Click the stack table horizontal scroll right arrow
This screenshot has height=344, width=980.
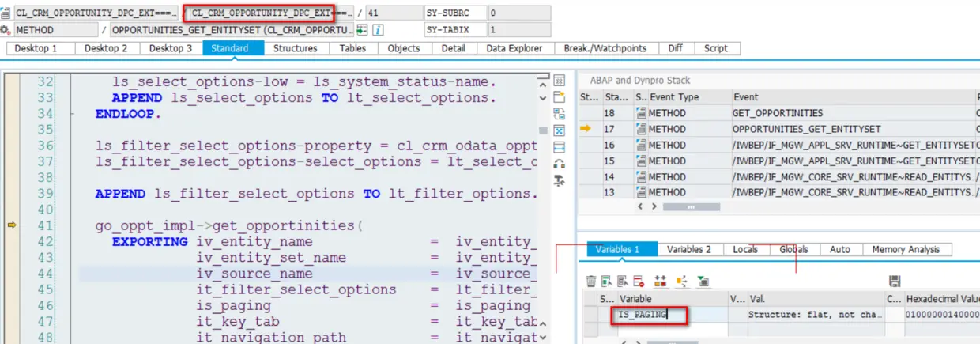654,206
